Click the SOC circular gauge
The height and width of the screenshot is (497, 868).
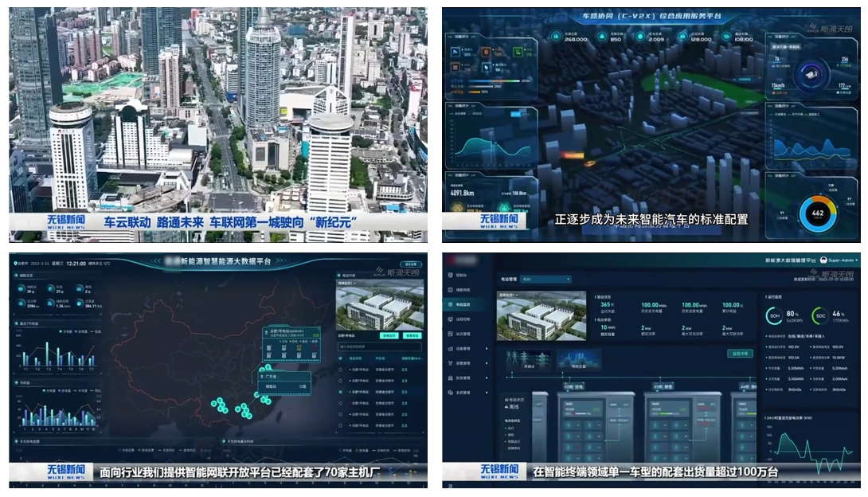pos(819,315)
